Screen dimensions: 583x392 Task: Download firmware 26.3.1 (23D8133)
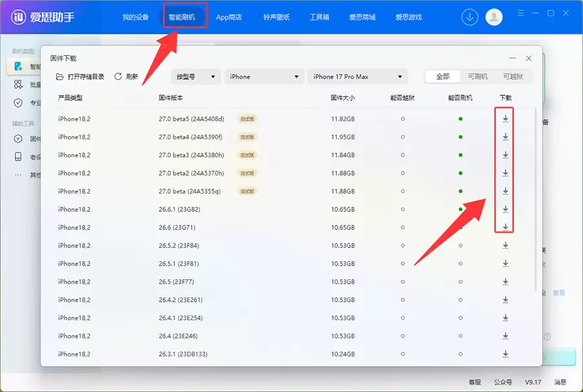point(505,354)
